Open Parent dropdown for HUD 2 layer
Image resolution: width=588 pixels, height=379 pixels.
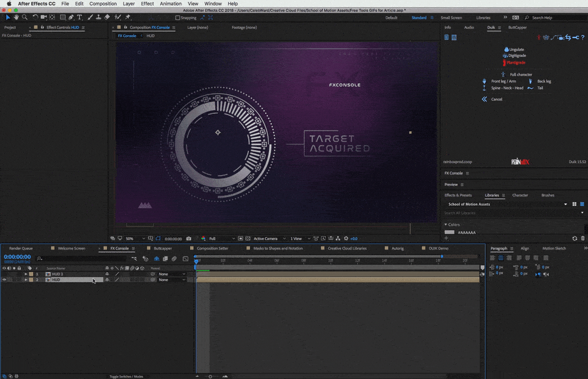(x=172, y=274)
